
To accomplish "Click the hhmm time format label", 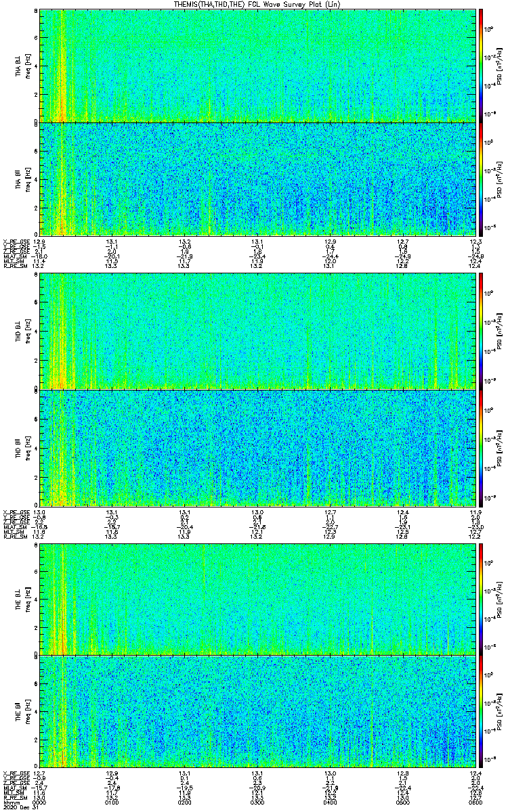I will point(11,803).
